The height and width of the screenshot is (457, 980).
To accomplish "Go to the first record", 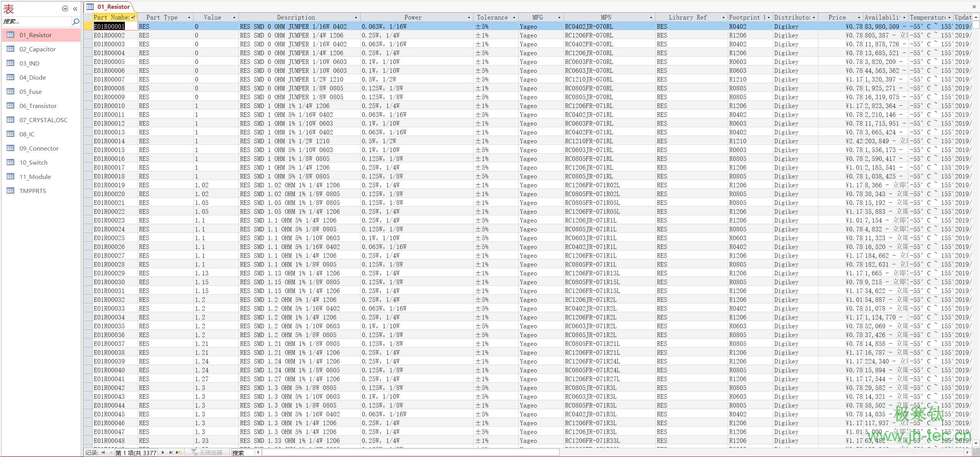I will coord(103,452).
